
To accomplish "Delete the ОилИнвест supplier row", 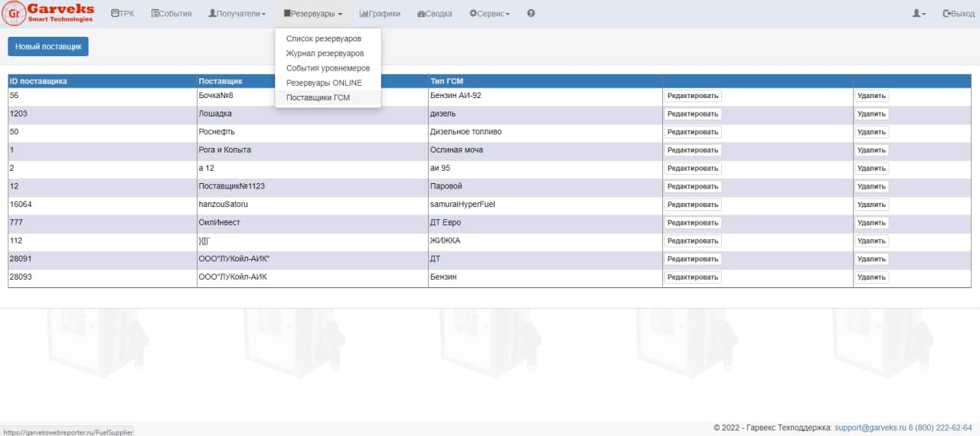I will click(x=871, y=222).
